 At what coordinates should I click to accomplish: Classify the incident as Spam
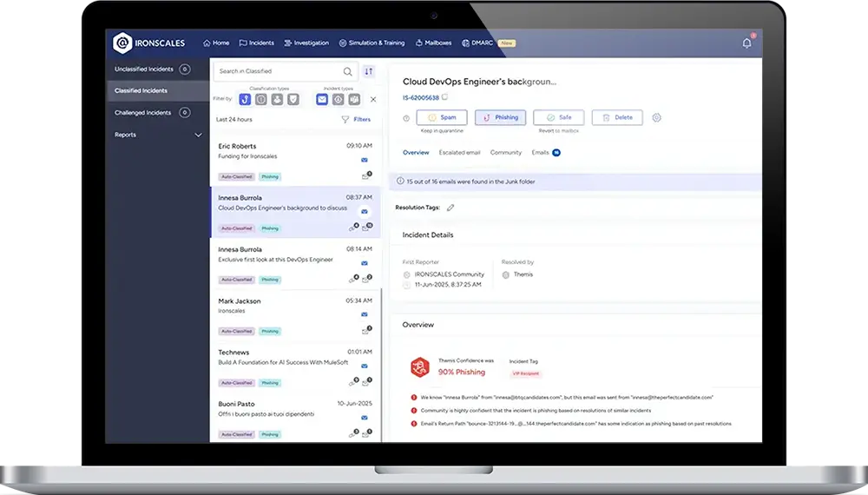[x=442, y=117]
